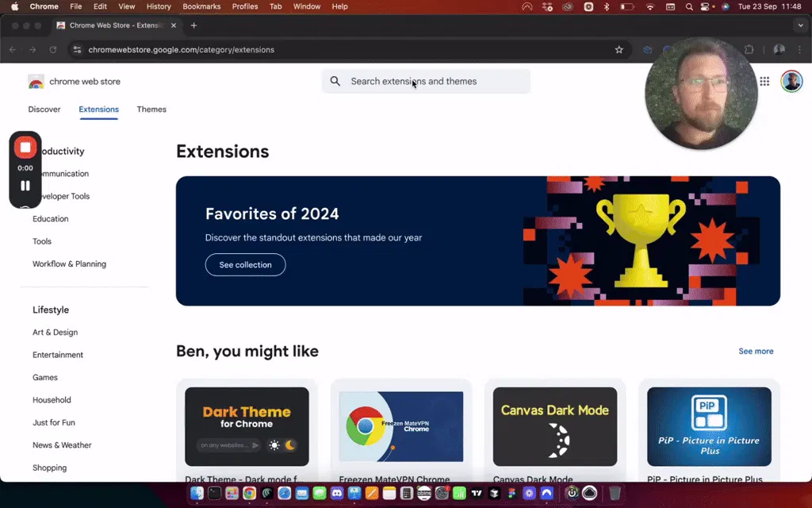This screenshot has width=812, height=508.
Task: Reload the current page
Action: coord(53,50)
